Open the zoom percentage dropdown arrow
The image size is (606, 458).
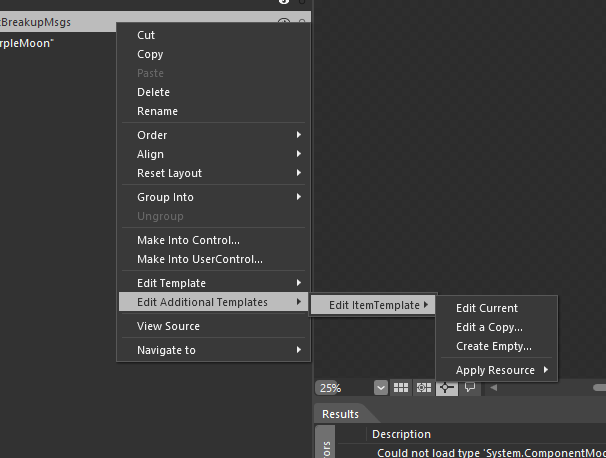[380, 387]
